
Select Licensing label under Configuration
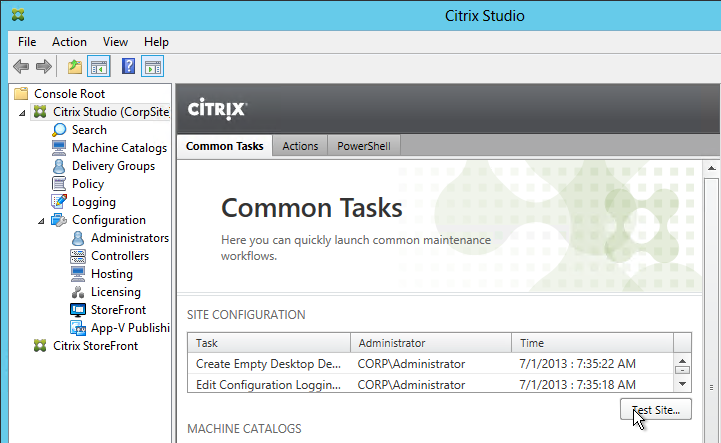click(116, 292)
